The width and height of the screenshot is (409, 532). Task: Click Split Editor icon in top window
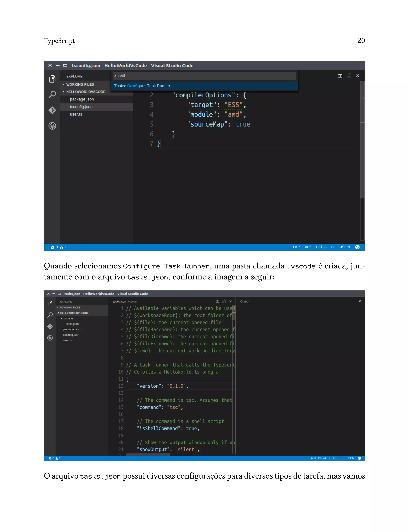click(340, 76)
